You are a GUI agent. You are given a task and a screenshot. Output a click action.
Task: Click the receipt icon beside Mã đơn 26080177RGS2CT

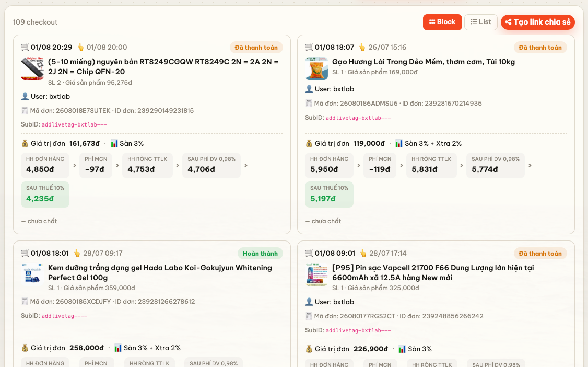click(309, 316)
